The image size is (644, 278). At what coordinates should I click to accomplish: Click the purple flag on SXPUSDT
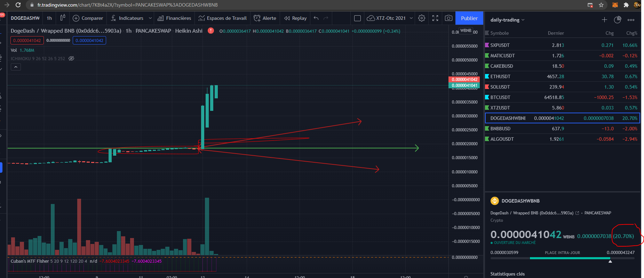(487, 45)
